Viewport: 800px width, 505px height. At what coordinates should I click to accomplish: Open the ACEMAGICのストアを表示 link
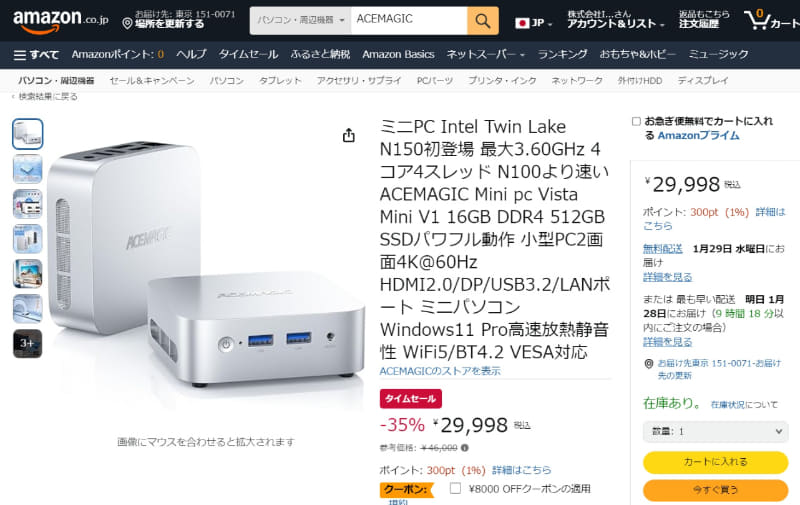pyautogui.click(x=440, y=371)
